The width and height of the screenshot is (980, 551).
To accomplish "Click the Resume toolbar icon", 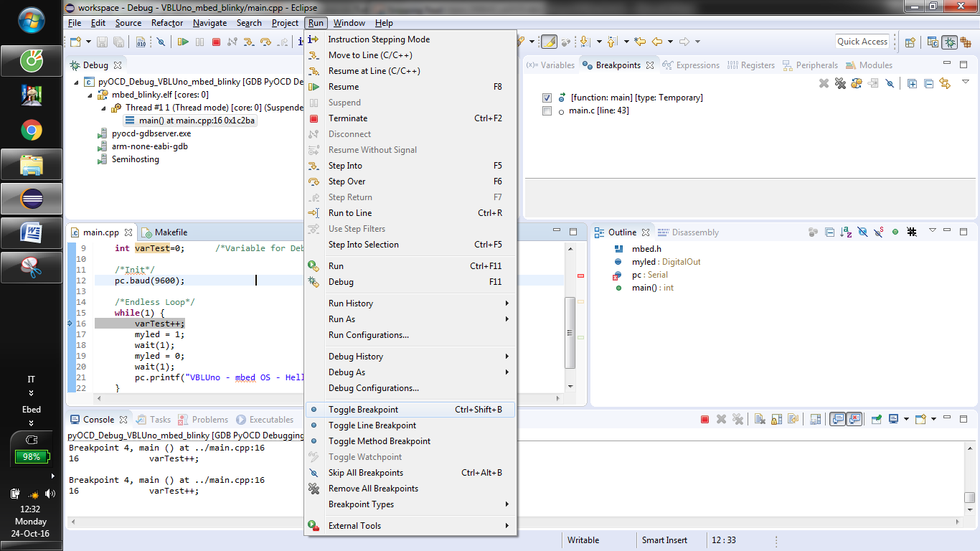I will coord(183,42).
